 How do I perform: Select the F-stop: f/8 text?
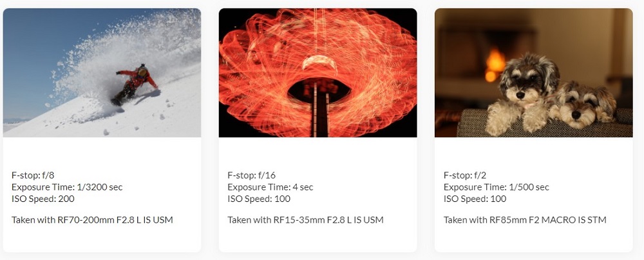click(x=33, y=175)
